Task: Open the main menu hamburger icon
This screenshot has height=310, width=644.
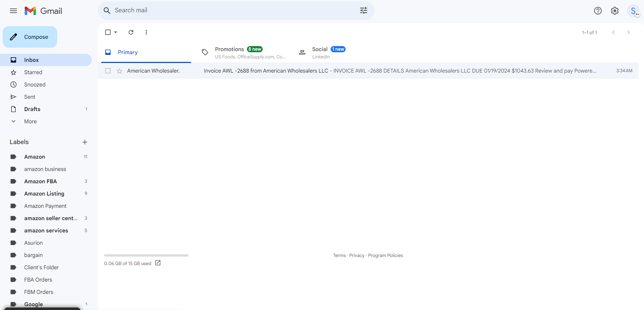Action: 13,11
